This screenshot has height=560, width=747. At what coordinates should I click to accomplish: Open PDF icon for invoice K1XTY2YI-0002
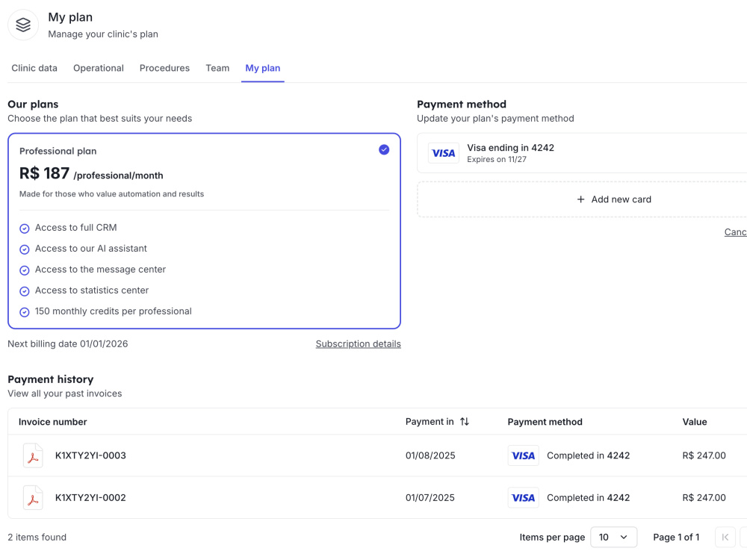(33, 497)
